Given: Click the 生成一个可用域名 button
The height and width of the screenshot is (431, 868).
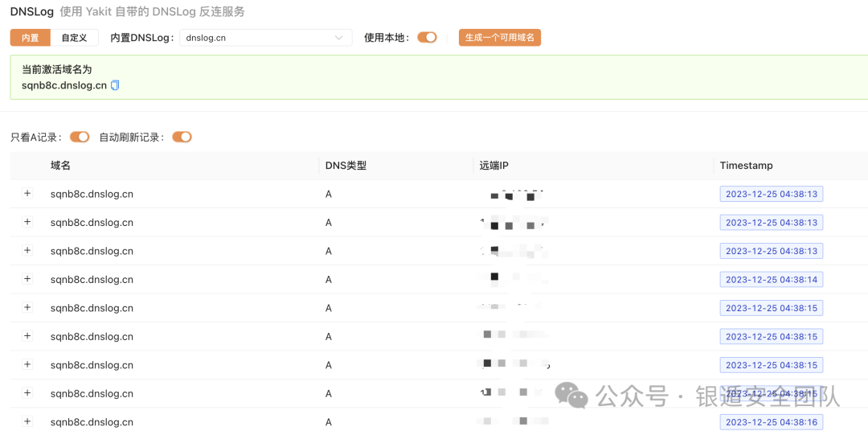Looking at the screenshot, I should coord(499,38).
